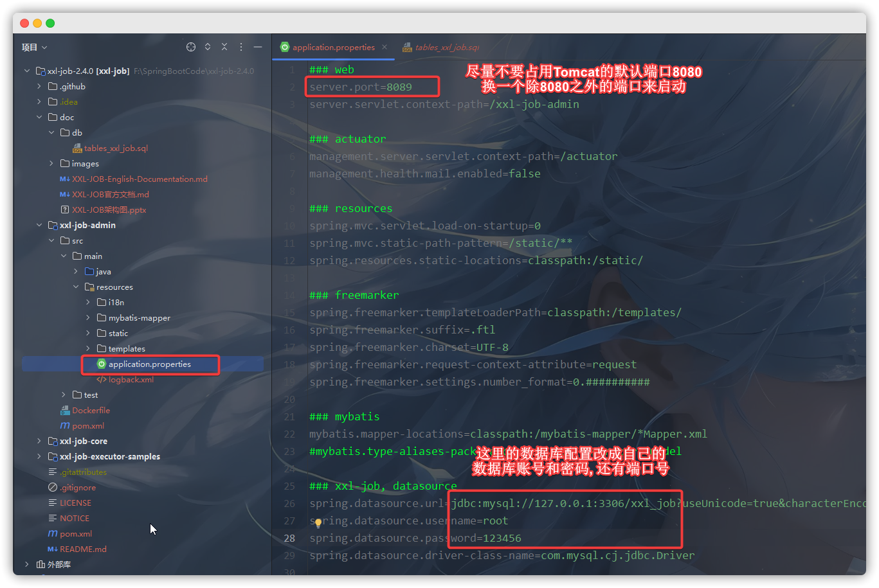Click the Maven icon of root pom.xml
879x588 pixels.
pos(53,533)
